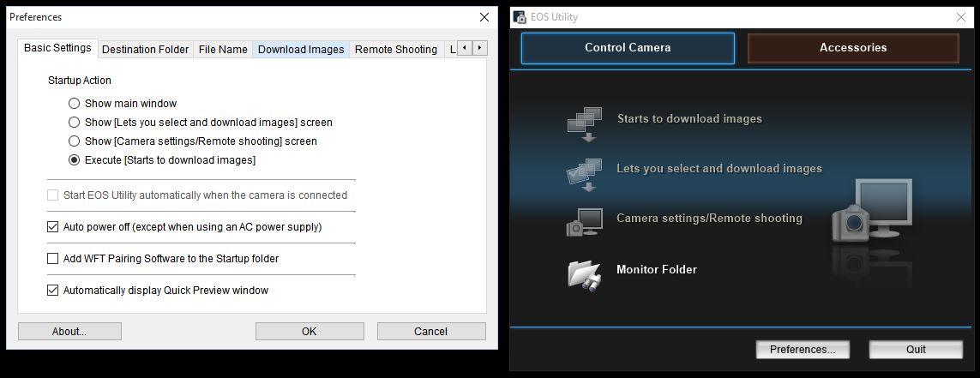Click the Quit button
The height and width of the screenshot is (378, 980).
coord(915,350)
